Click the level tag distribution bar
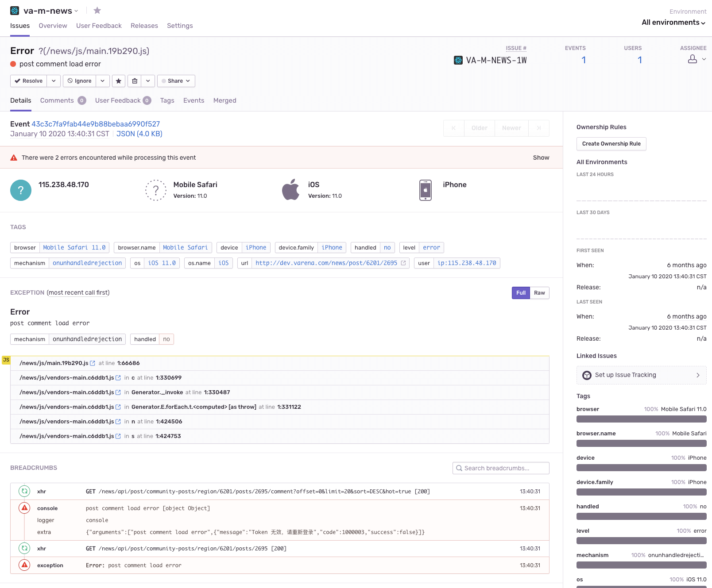Viewport: 712px width, 588px height. [642, 541]
